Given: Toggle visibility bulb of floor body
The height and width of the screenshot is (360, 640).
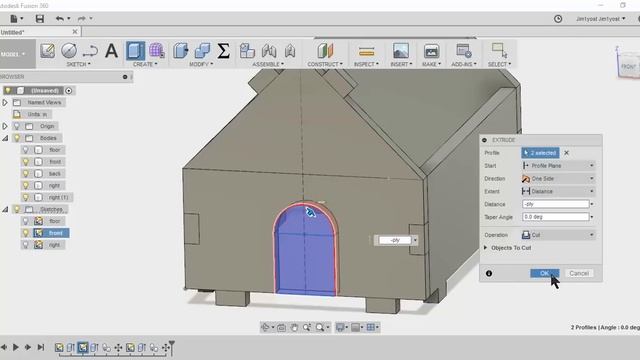Looking at the screenshot, I should coord(26,150).
